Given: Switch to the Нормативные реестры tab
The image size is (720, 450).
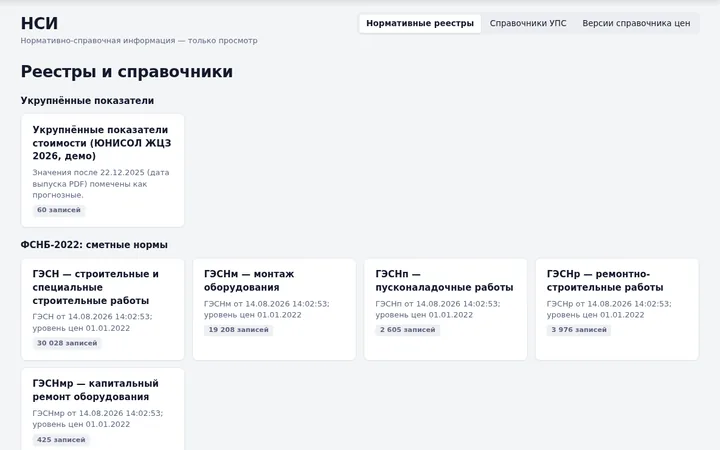Looking at the screenshot, I should pyautogui.click(x=420, y=23).
